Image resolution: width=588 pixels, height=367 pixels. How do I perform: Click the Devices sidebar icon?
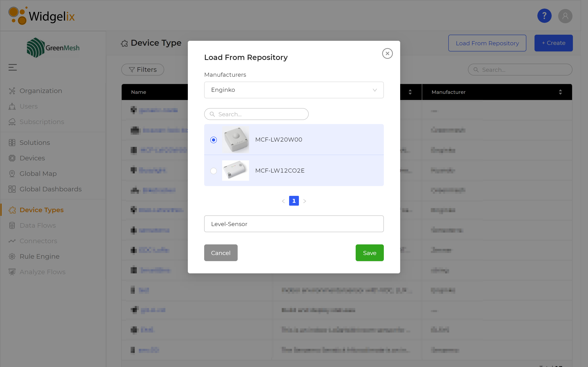point(12,158)
